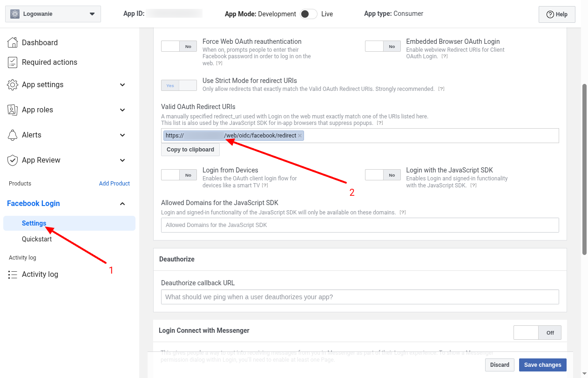The image size is (588, 378).
Task: Expand the App roles chevron
Action: (122, 110)
